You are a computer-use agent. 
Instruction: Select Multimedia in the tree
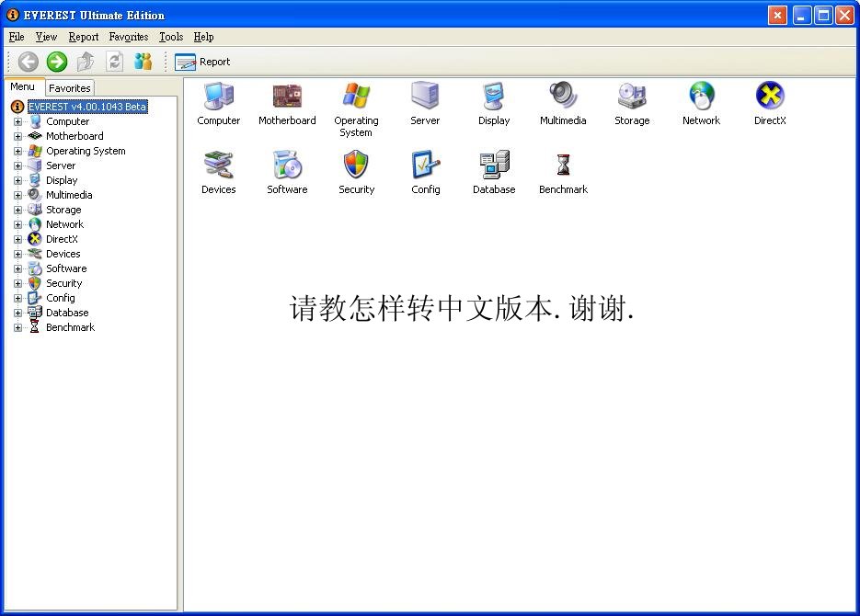tap(69, 195)
